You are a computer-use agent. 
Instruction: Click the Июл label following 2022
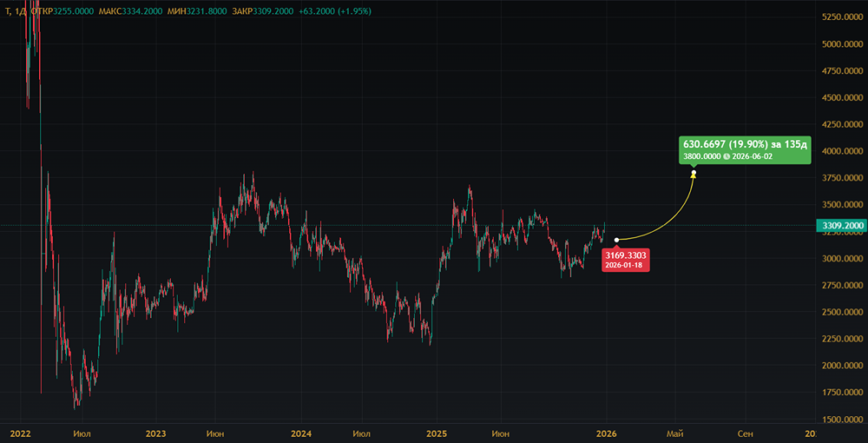click(82, 433)
